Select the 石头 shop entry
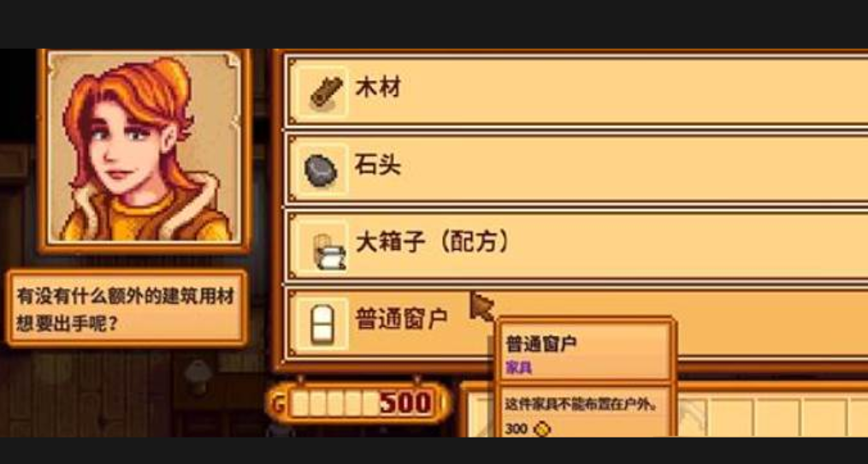Screen dimensions: 868x464 coord(577,170)
